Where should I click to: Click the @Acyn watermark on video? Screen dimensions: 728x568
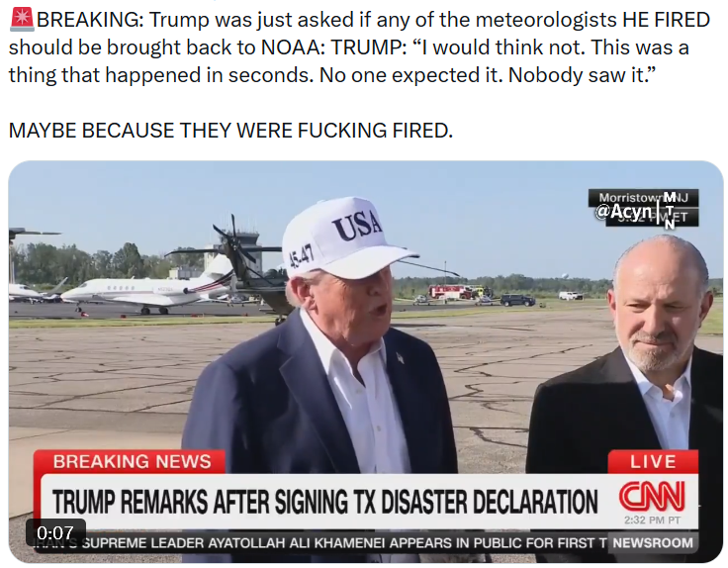coord(623,212)
